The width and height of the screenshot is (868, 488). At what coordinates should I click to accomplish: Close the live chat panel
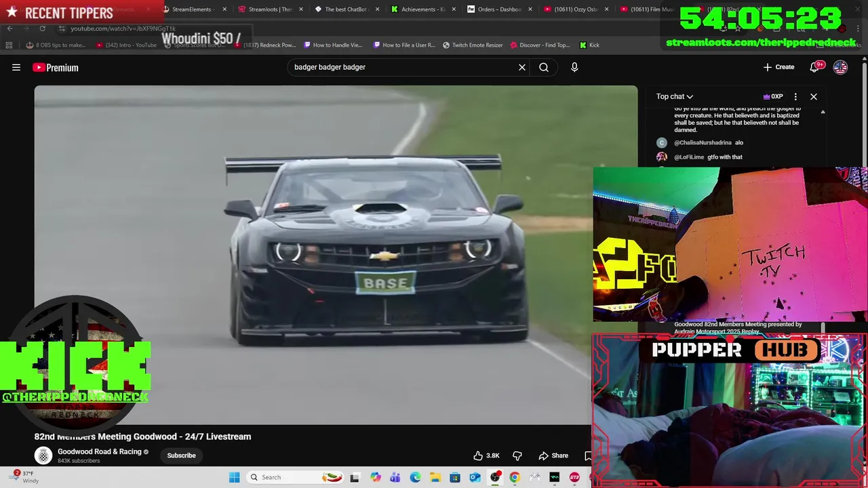click(814, 96)
